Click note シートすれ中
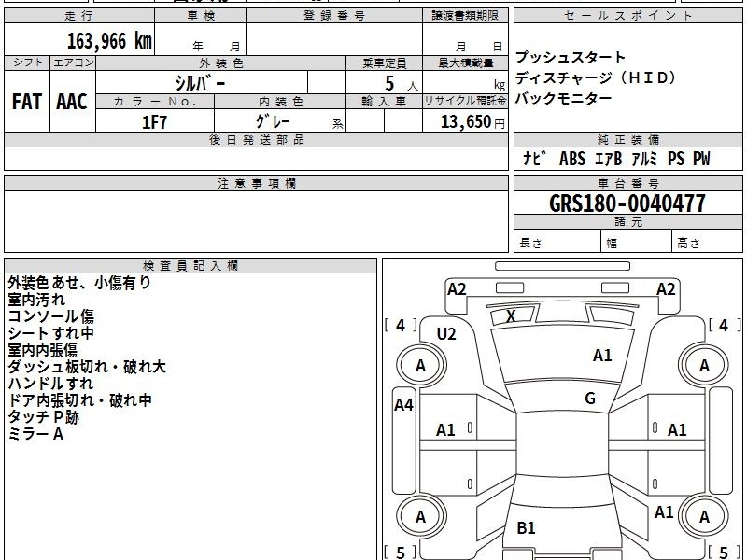747x560 pixels. tap(51, 333)
